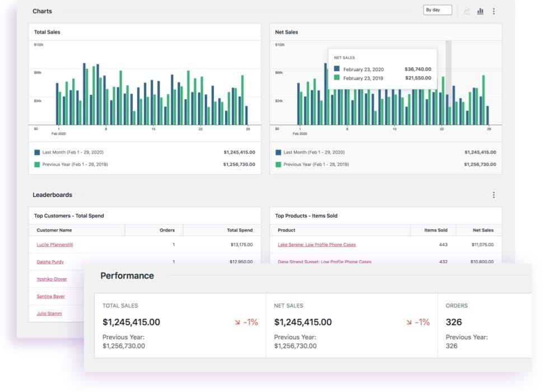
Task: Switch Charts to bar chart view
Action: [x=480, y=11]
